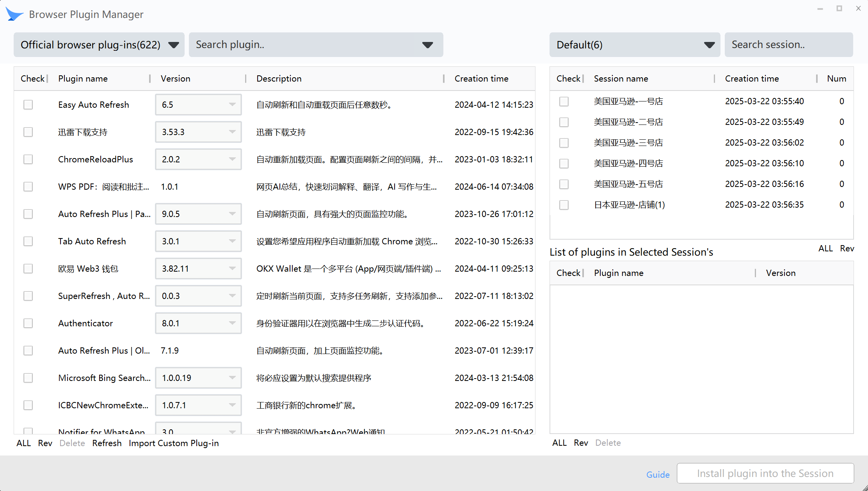Select the 欧易 Web3 钱包 checkbox
Screen dimensions: 868x491
point(28,269)
